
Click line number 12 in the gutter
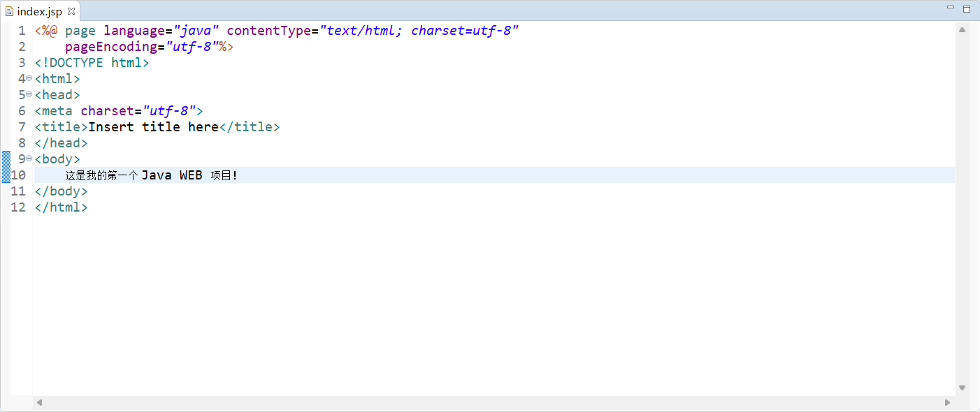click(18, 207)
